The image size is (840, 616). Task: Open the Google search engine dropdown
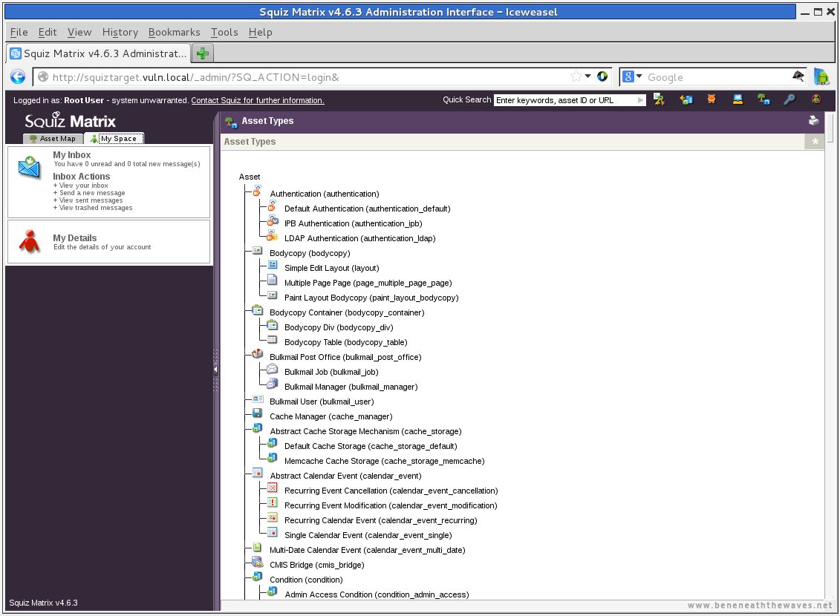639,76
